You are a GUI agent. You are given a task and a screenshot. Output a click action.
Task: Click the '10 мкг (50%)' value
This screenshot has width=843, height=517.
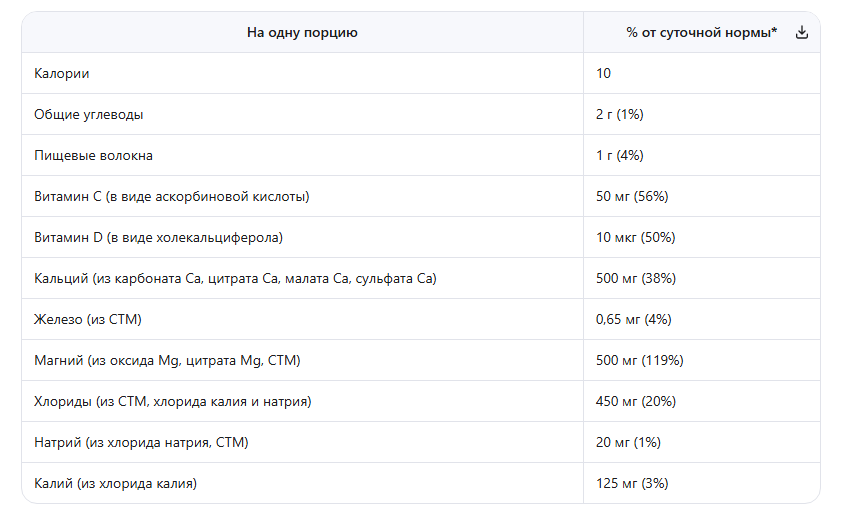click(x=635, y=237)
